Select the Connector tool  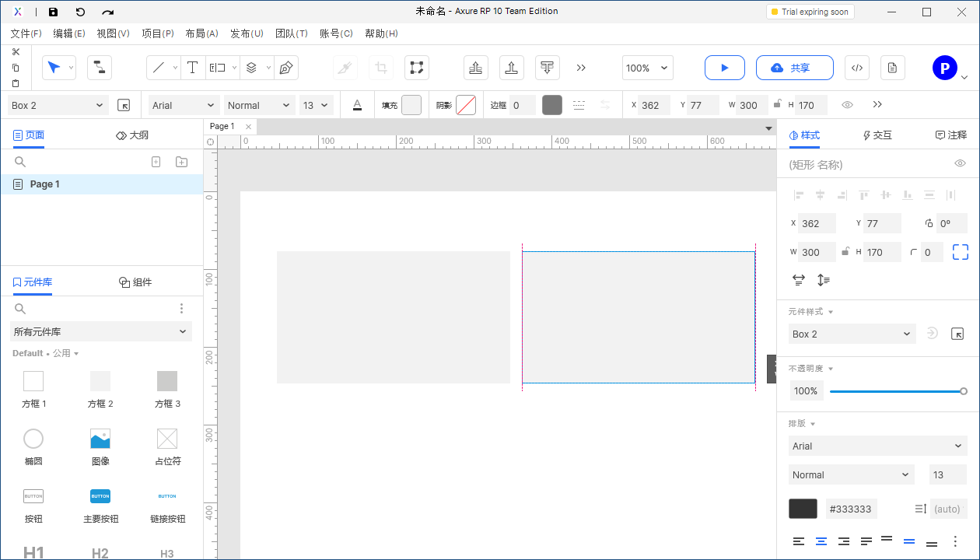(100, 68)
